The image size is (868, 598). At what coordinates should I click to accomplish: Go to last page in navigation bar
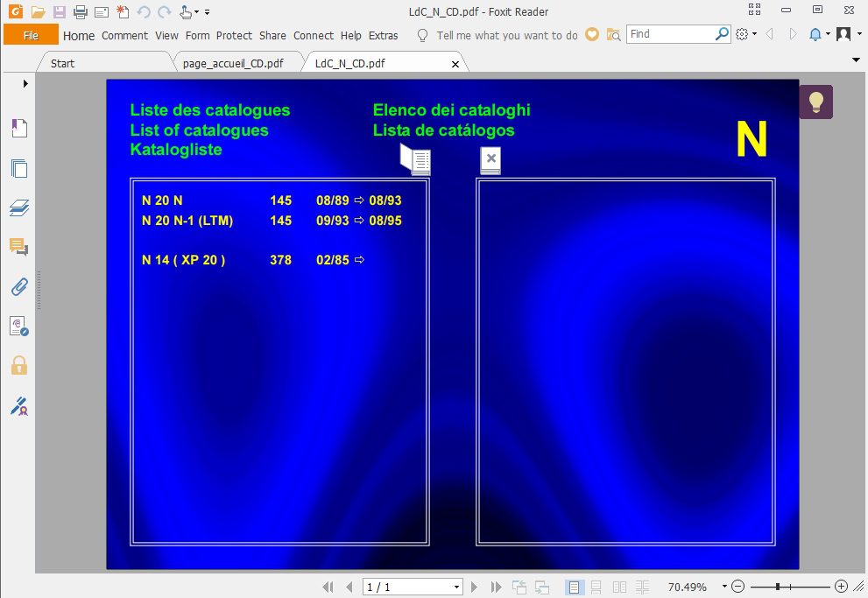point(496,587)
